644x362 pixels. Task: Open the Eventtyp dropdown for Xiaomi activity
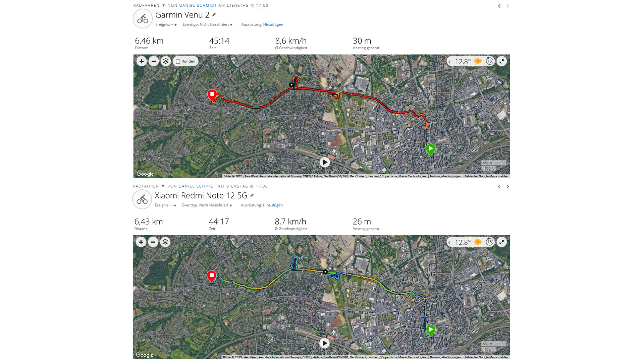click(x=231, y=205)
